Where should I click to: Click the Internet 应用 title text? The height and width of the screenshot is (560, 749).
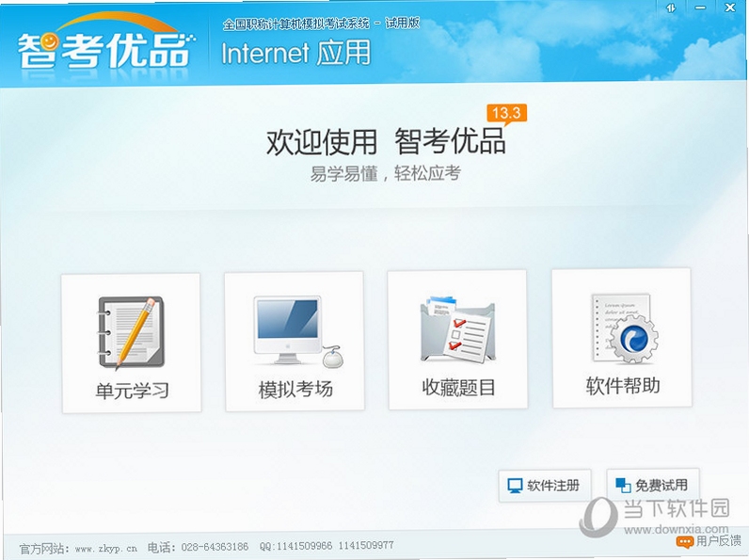click(x=296, y=53)
